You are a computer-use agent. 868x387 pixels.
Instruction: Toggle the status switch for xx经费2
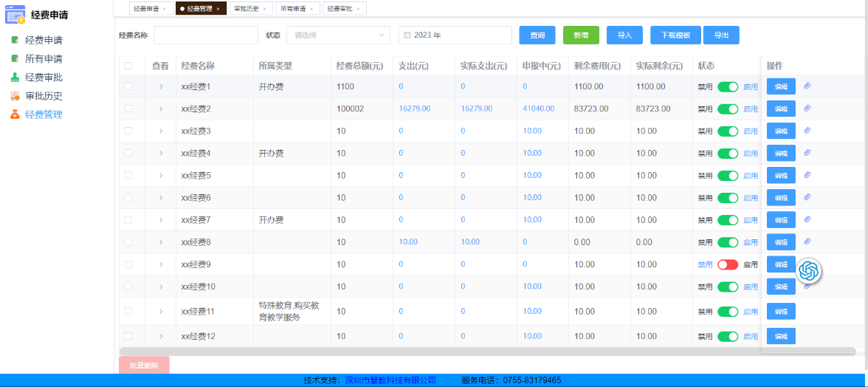point(728,109)
